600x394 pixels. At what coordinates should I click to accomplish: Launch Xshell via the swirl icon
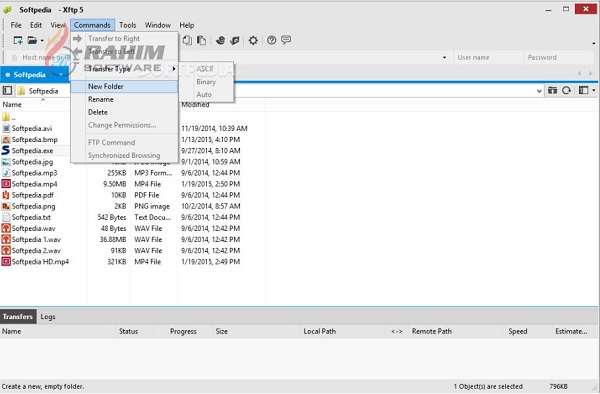point(220,40)
